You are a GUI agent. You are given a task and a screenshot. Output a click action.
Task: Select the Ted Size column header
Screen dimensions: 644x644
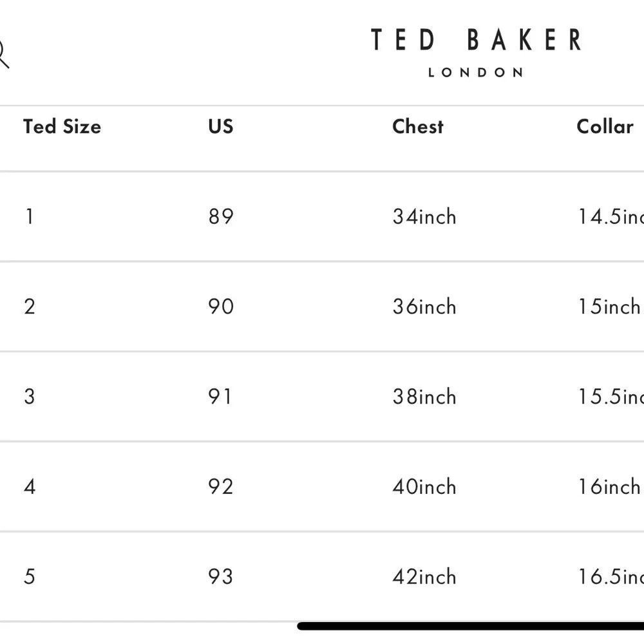click(x=61, y=127)
